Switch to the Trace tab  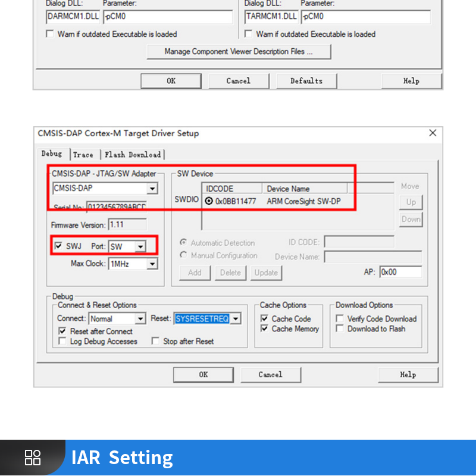pyautogui.click(x=83, y=155)
